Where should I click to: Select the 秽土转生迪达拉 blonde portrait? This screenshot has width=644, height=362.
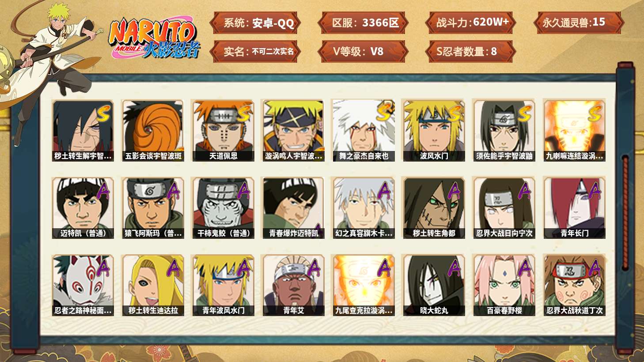point(153,285)
